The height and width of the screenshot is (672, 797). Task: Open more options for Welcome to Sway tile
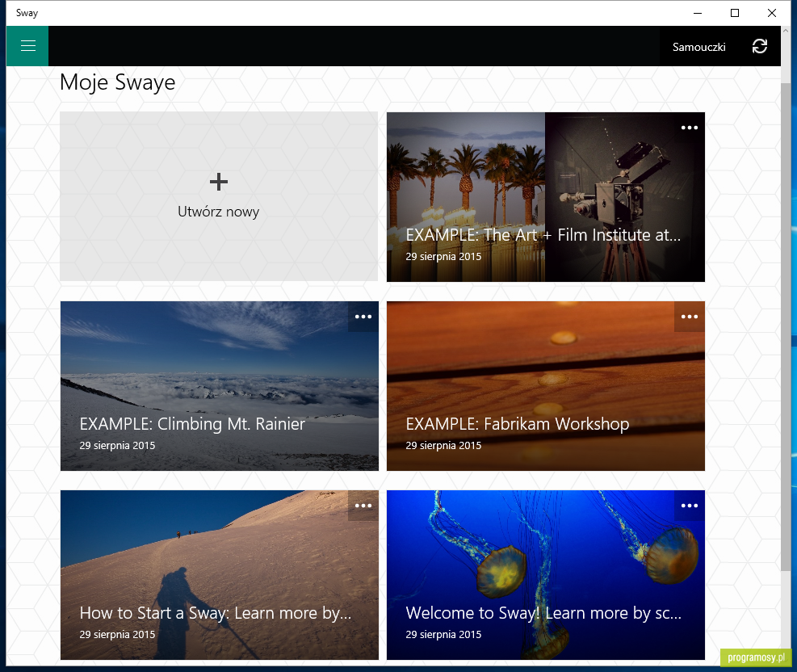pyautogui.click(x=690, y=506)
